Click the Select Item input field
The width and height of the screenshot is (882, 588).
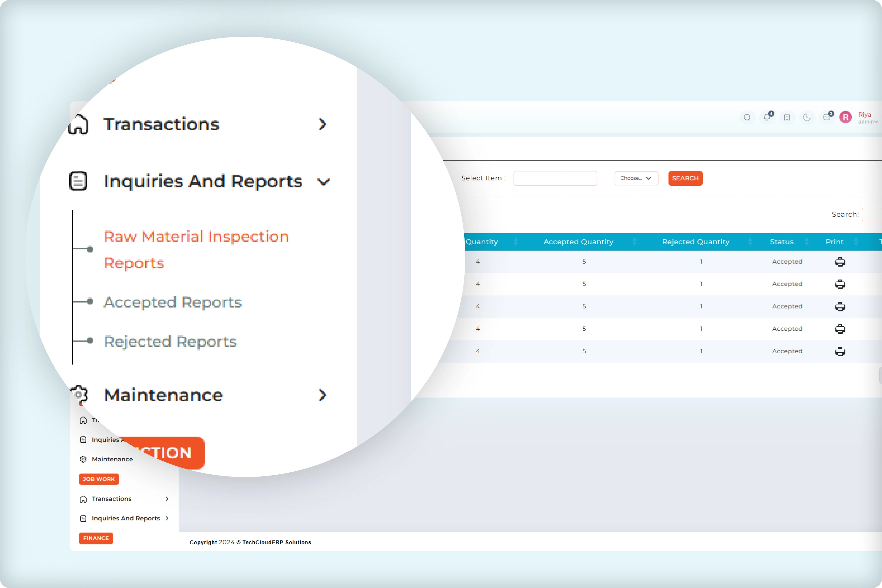point(555,178)
